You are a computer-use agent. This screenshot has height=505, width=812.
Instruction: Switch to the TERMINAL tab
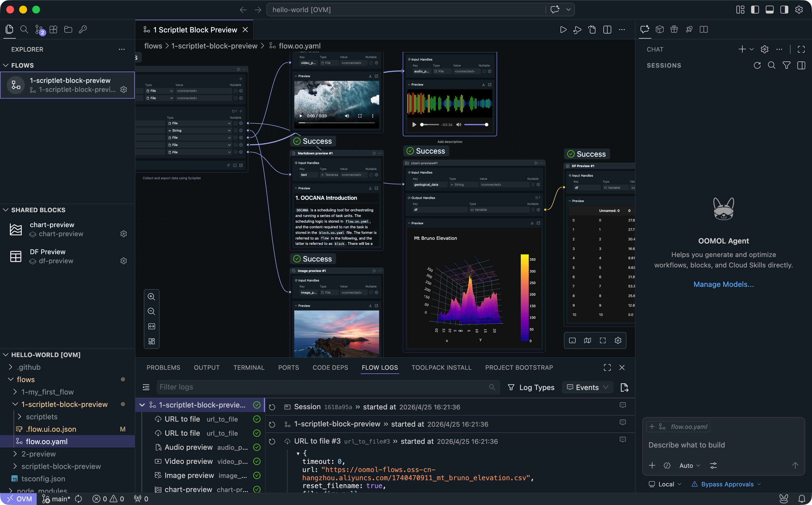249,367
